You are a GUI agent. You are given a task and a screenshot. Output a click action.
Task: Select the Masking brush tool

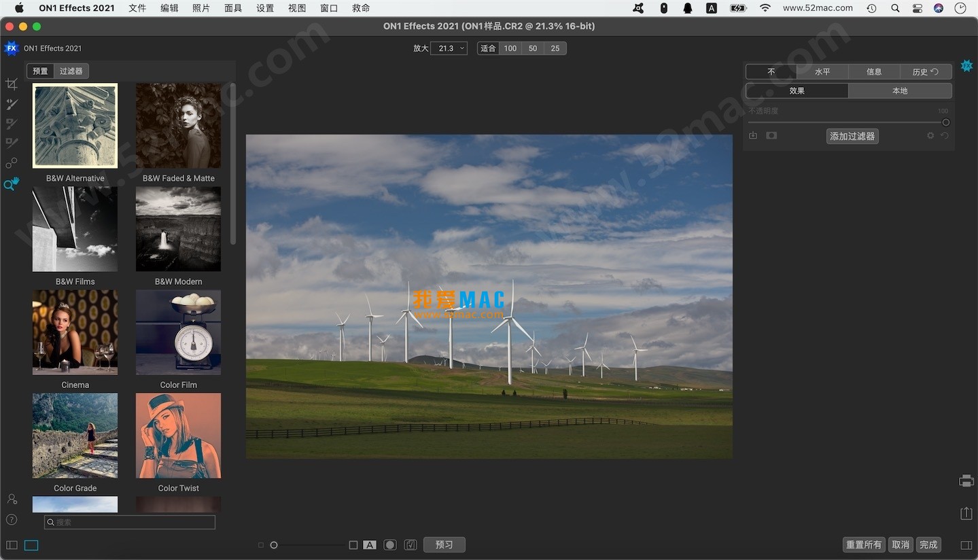point(12,124)
